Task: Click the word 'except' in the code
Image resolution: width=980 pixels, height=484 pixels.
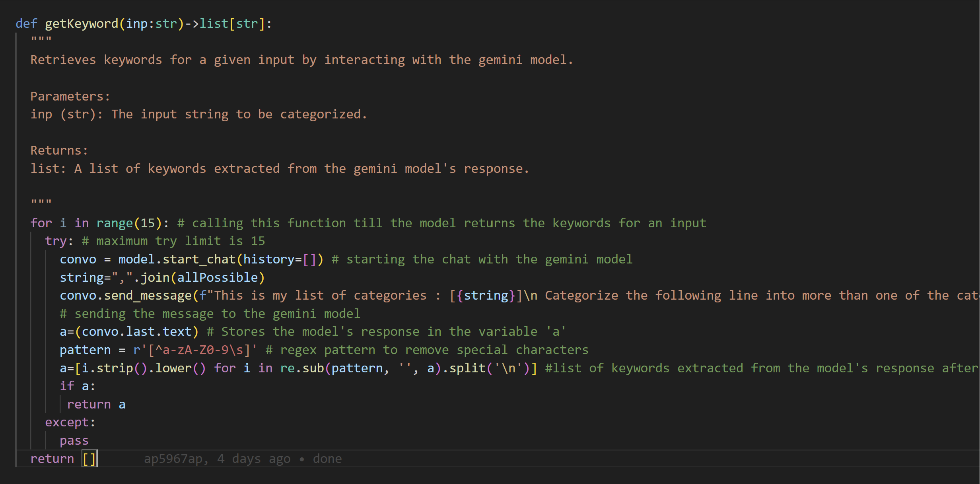Action: click(x=67, y=422)
